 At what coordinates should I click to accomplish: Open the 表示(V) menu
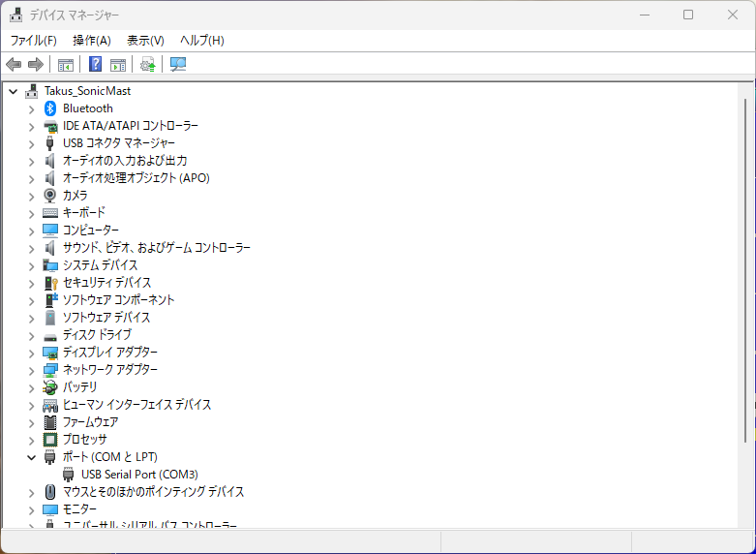(145, 40)
